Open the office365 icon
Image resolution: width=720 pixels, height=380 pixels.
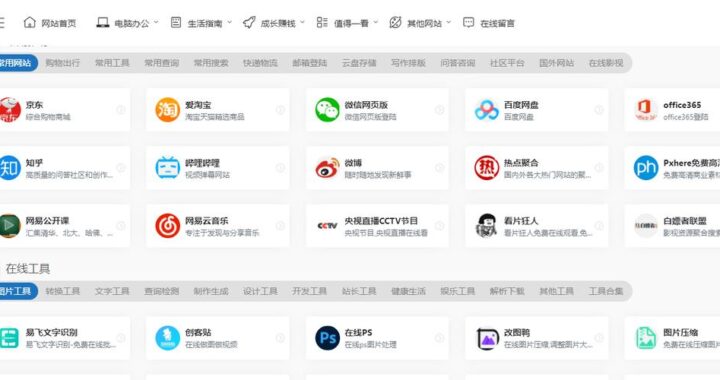tap(646, 110)
